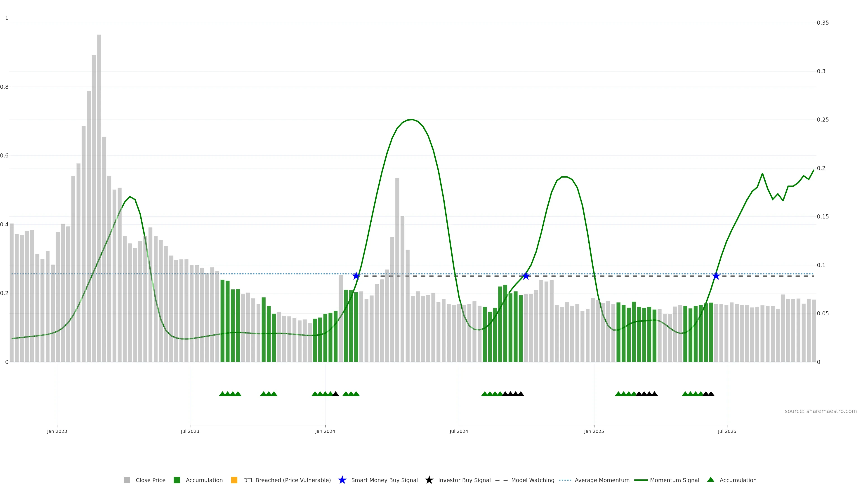Click the first blue star signal marker

[356, 276]
